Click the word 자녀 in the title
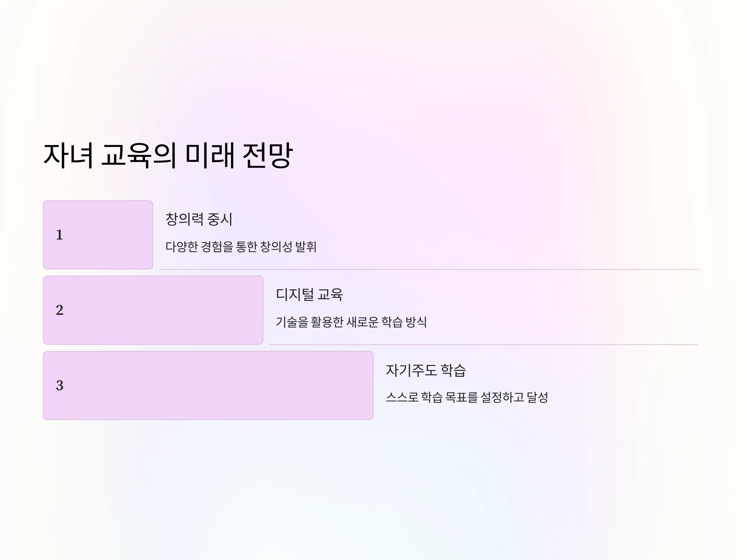Screen dimensions: 747x560 click(68, 156)
